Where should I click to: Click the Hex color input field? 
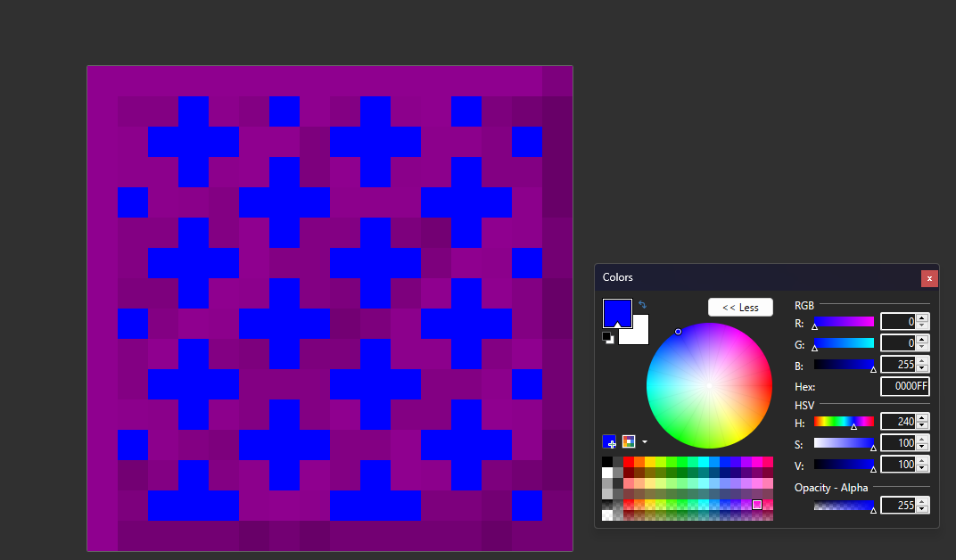pyautogui.click(x=904, y=387)
